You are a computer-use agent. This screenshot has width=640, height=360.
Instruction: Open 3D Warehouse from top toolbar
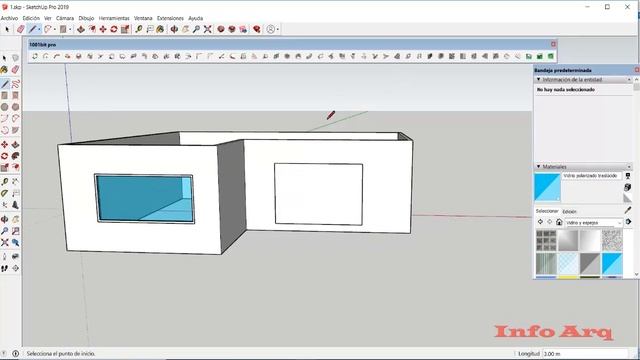click(x=221, y=29)
